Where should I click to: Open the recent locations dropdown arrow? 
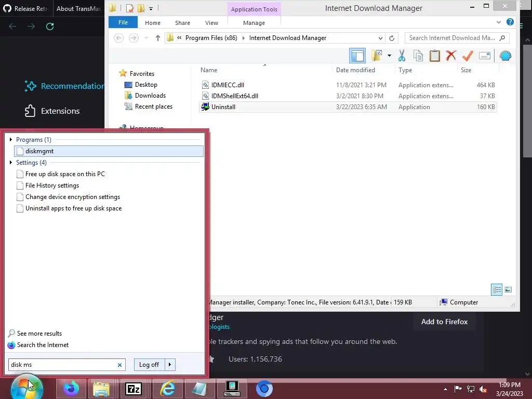[146, 38]
